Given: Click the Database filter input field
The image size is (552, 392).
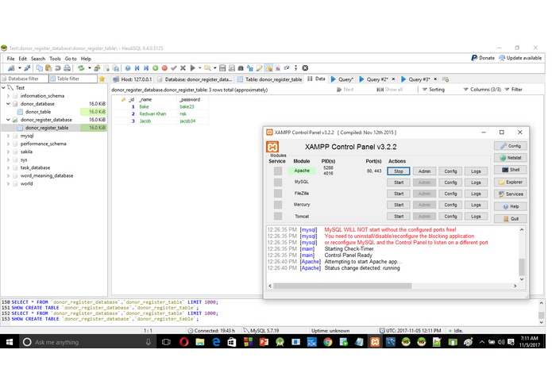Looking at the screenshot, I should (x=25, y=79).
